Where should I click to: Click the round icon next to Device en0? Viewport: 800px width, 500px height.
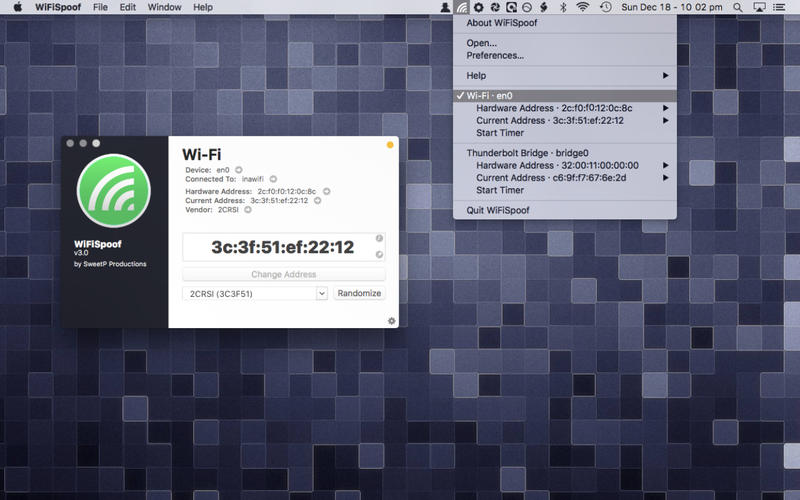tap(238, 170)
